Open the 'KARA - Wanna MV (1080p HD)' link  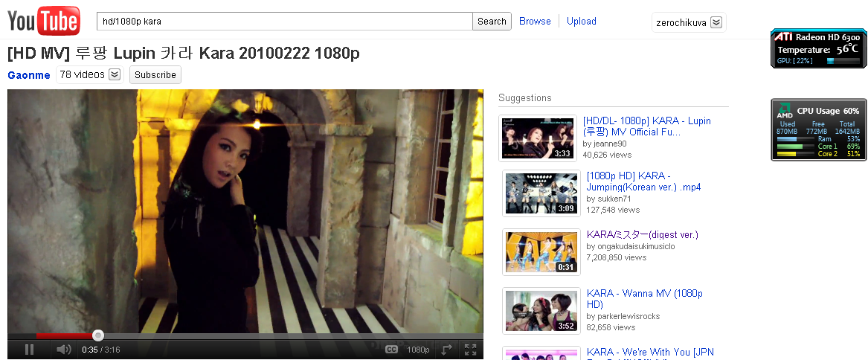click(x=644, y=299)
